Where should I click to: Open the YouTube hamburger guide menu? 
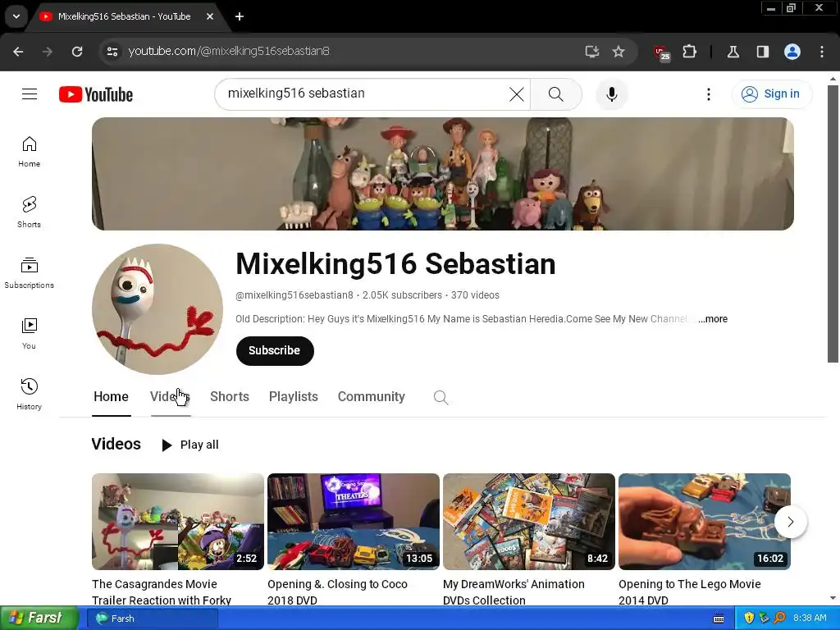[30, 94]
